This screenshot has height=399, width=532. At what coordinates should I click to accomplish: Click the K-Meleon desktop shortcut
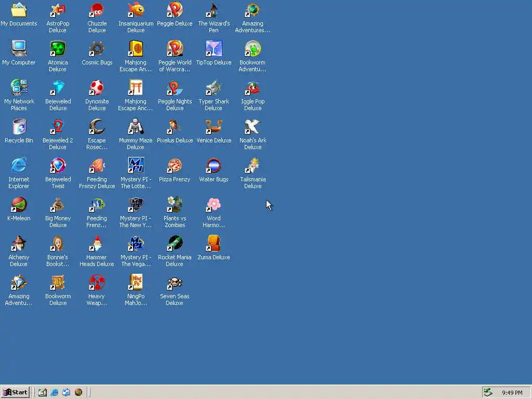(19, 205)
